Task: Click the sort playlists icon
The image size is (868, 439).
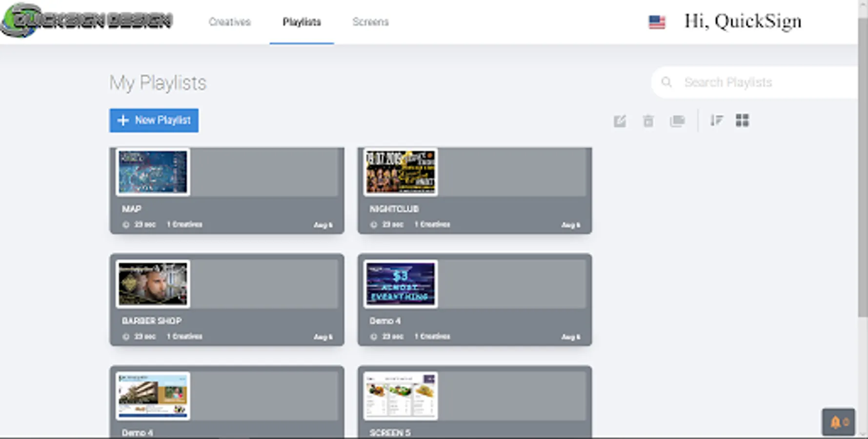Action: 716,120
